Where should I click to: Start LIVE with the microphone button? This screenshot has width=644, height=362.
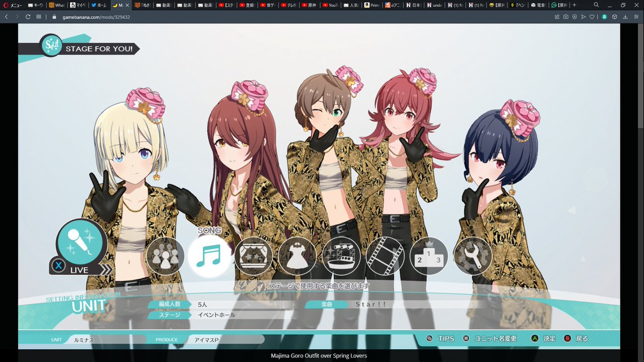tap(80, 247)
